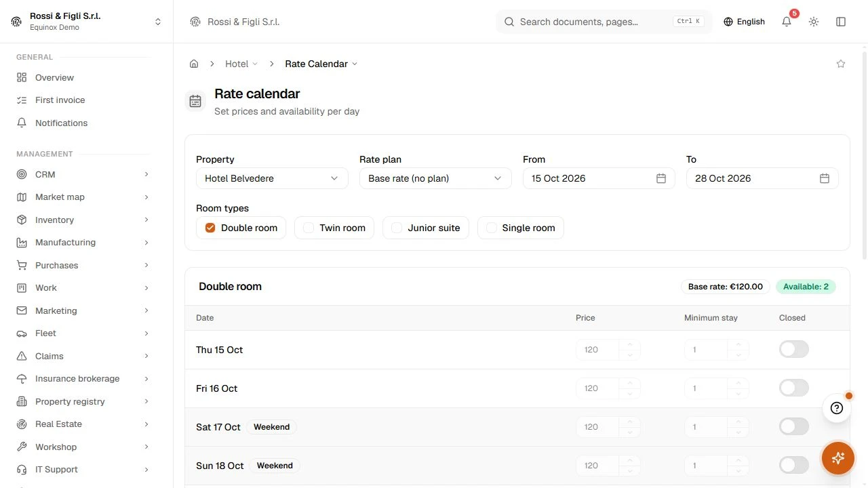Open the Hotel breadcrumb dropdown
This screenshot has width=868, height=488.
coord(241,64)
